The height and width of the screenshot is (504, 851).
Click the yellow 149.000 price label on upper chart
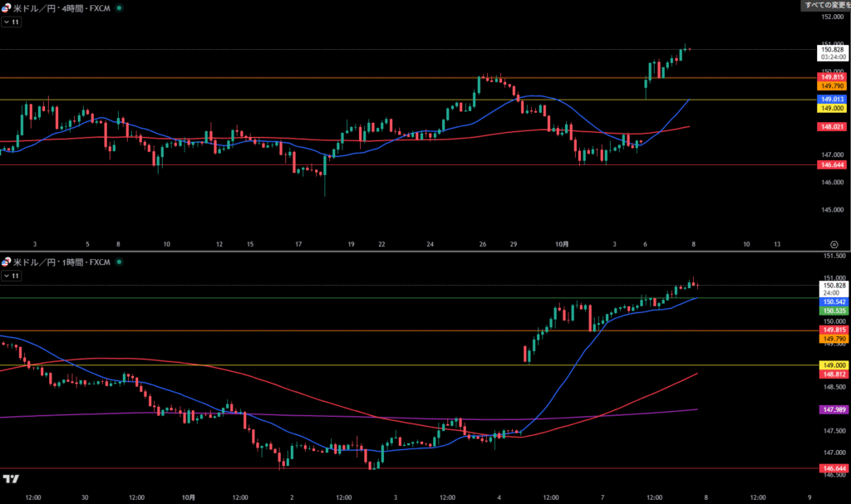click(x=832, y=108)
